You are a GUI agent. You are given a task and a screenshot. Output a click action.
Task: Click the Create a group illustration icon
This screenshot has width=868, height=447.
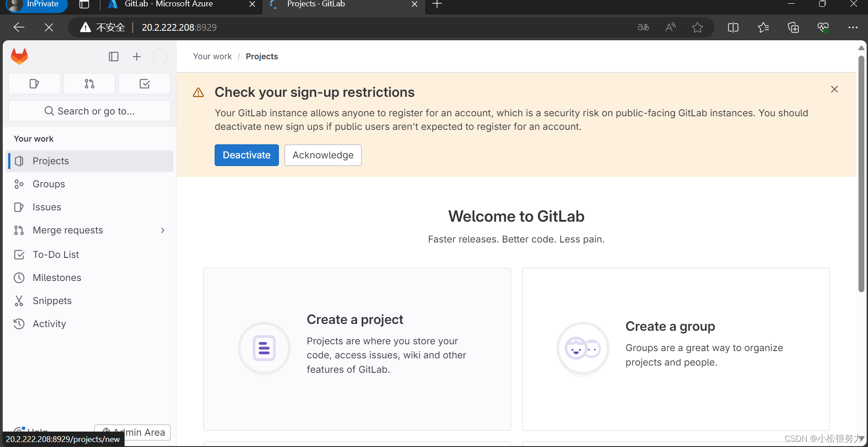[x=583, y=348]
